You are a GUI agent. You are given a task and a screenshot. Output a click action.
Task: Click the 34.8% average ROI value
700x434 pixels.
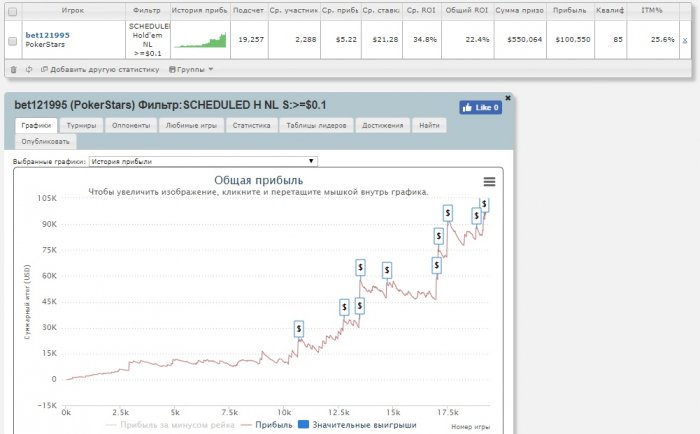(x=425, y=40)
